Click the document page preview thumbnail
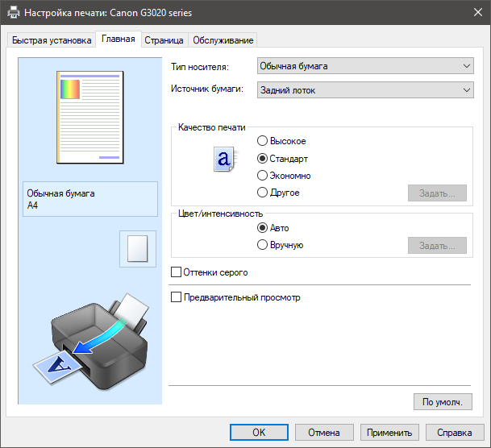The image size is (491, 448). [90, 118]
